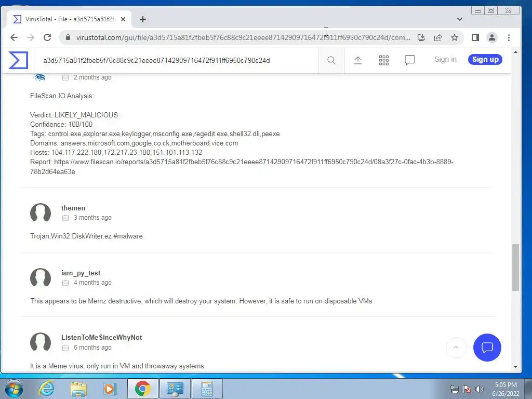The width and height of the screenshot is (532, 399).
Task: Click ListenToMeSinceWhyNot's avatar image
Action: (x=41, y=342)
